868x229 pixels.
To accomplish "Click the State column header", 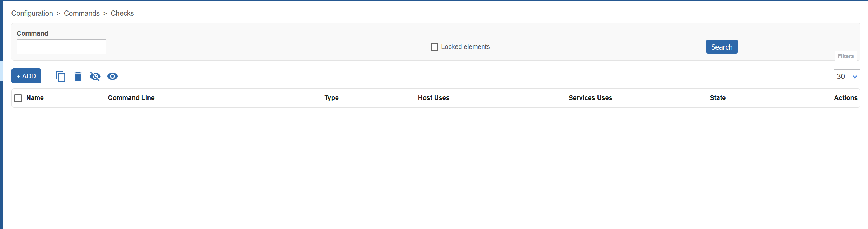I will [x=718, y=98].
